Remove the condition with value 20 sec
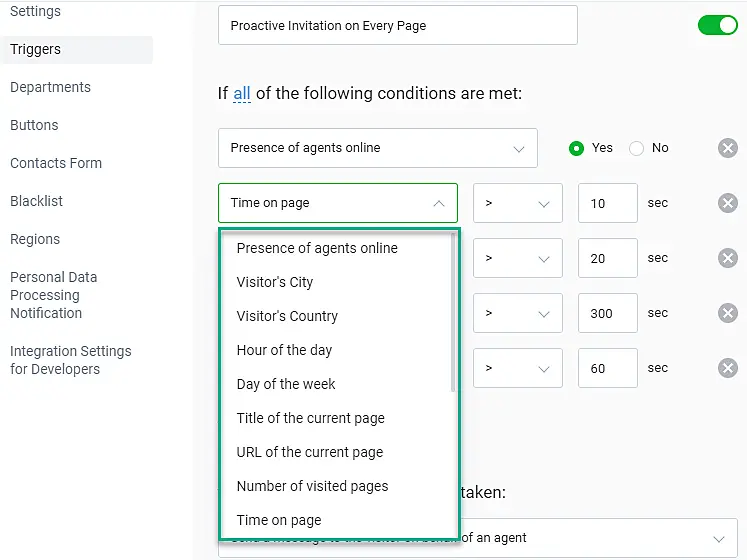Screen dimensions: 747x560 pos(728,258)
